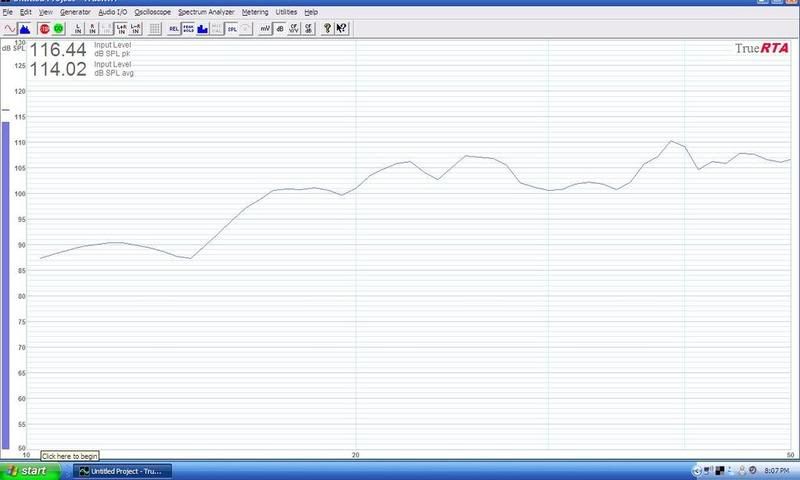Toggle the grid display icon
The height and width of the screenshot is (480, 800).
154,29
